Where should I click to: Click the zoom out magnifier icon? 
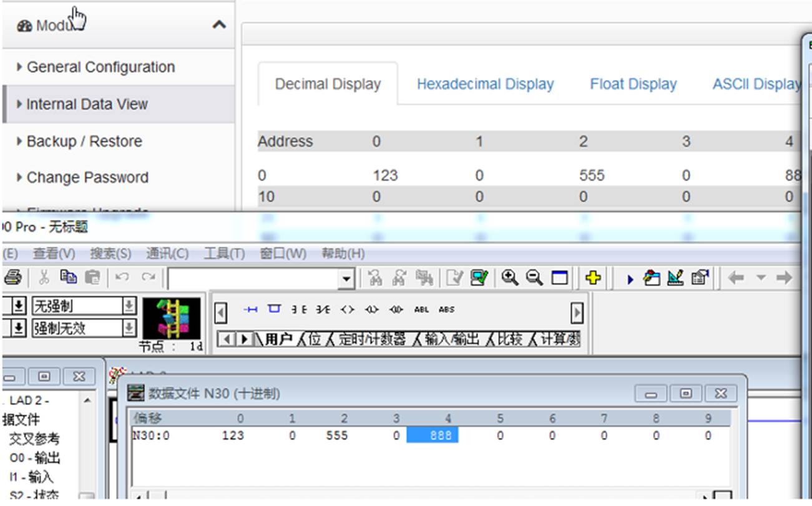coord(534,277)
